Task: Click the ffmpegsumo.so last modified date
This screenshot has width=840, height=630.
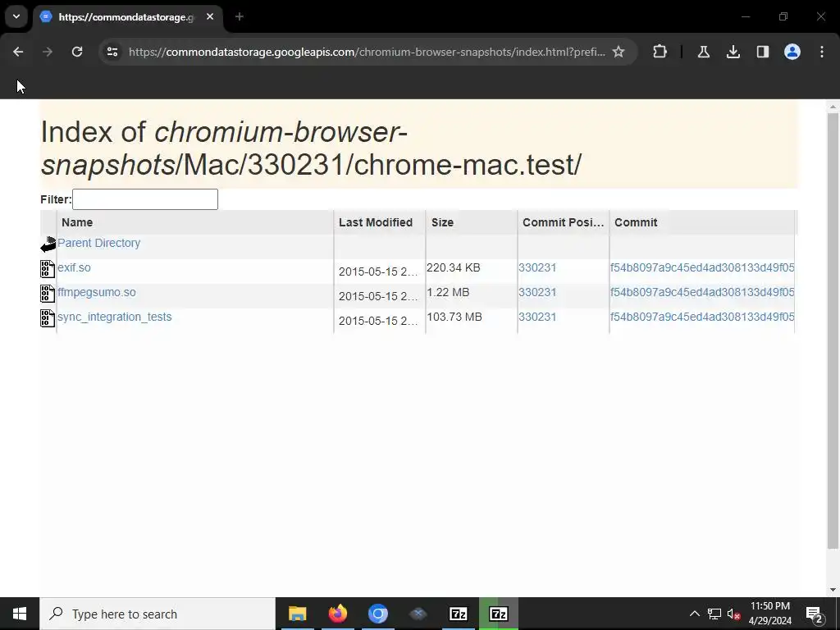Action: pos(377,296)
